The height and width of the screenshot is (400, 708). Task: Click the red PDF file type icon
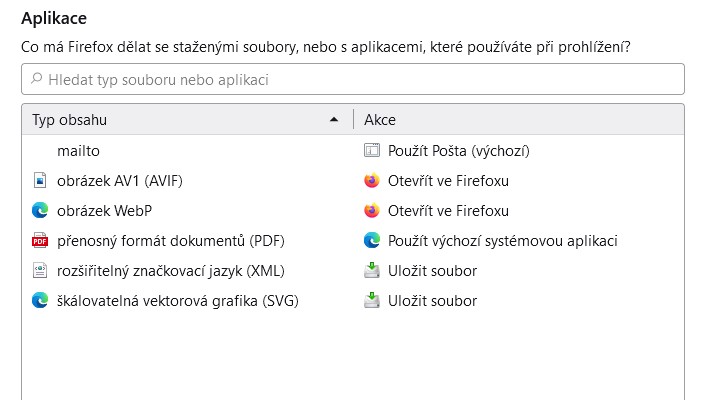click(40, 241)
